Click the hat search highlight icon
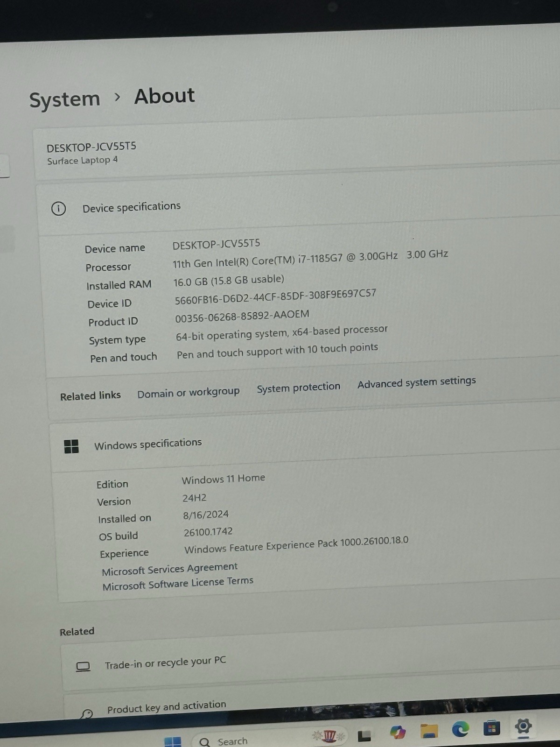 click(329, 736)
